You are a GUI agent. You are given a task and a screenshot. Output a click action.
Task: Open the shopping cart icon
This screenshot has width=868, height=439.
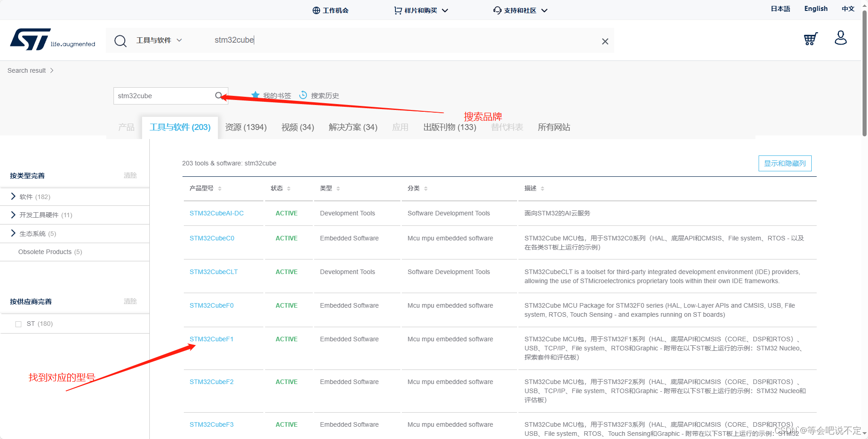click(811, 39)
